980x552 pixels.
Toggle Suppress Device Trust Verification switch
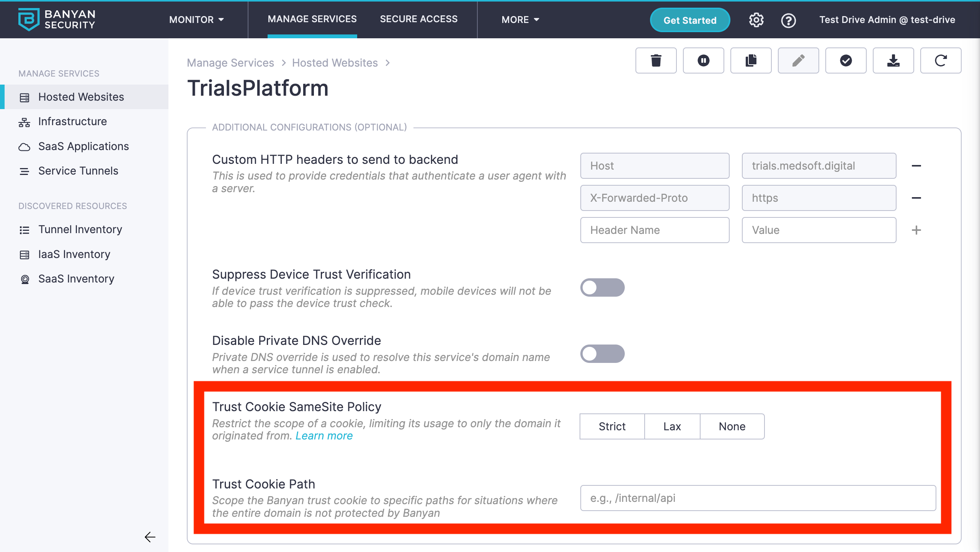(x=602, y=287)
